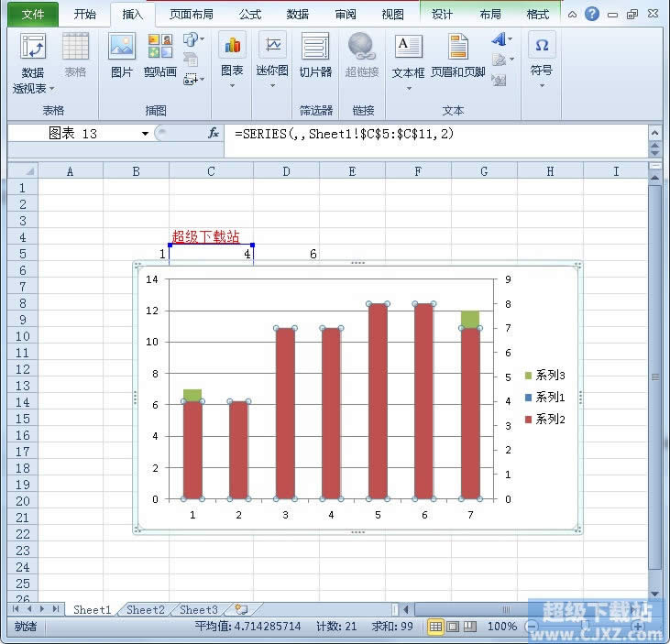Image resolution: width=670 pixels, height=644 pixels.
Task: Click the green 系列3 legend swatch
Action: [x=528, y=376]
